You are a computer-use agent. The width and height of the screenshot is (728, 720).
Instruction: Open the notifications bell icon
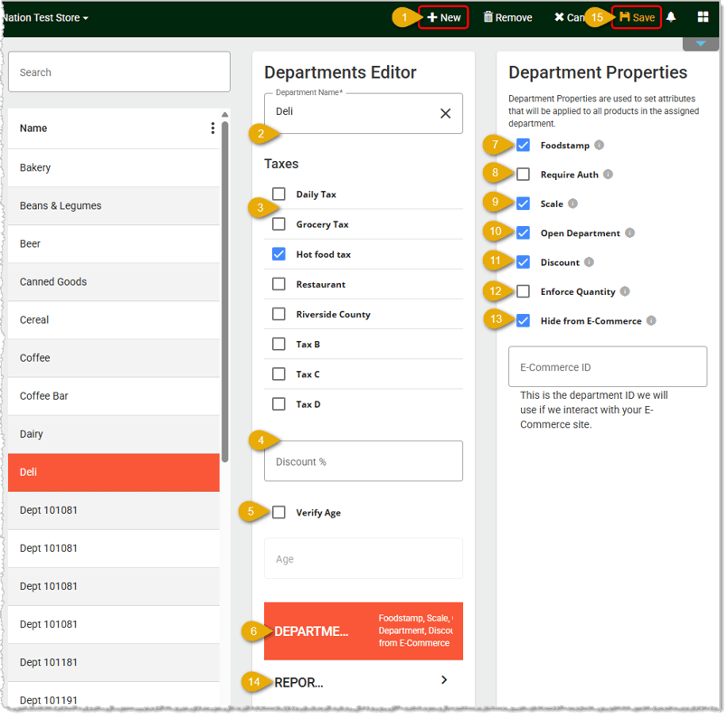pyautogui.click(x=670, y=17)
